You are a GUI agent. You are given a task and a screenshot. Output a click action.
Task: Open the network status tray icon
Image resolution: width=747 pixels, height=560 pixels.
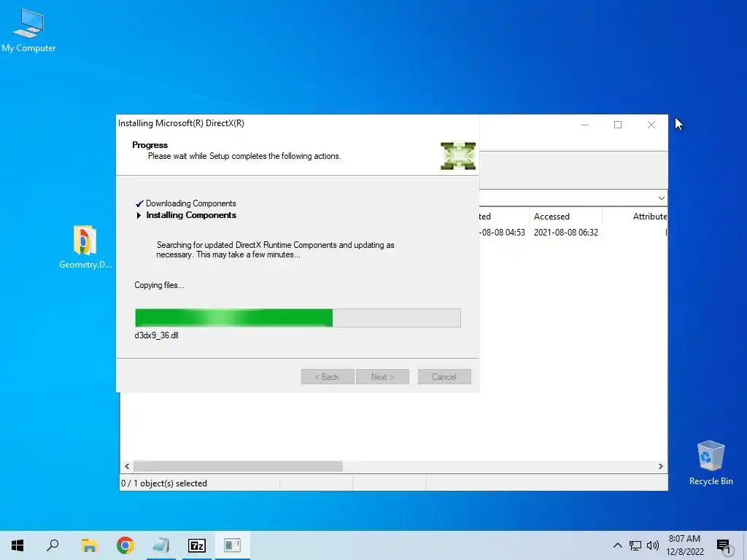[x=635, y=545]
